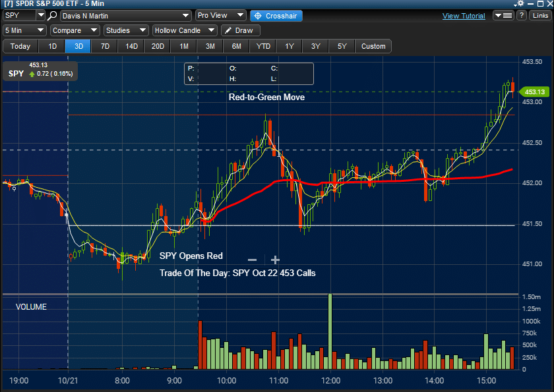Click the SPY 453.13 quote badge
The image size is (554, 392).
coord(40,71)
